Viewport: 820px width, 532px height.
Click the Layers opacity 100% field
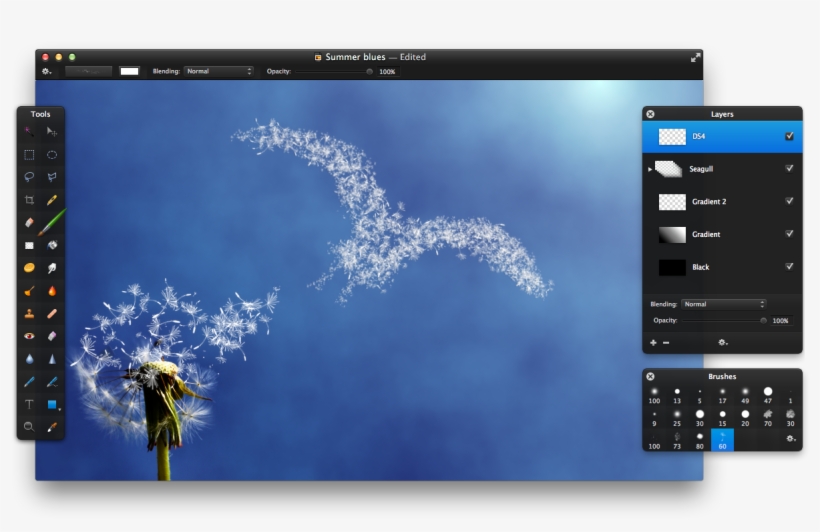pyautogui.click(x=781, y=321)
